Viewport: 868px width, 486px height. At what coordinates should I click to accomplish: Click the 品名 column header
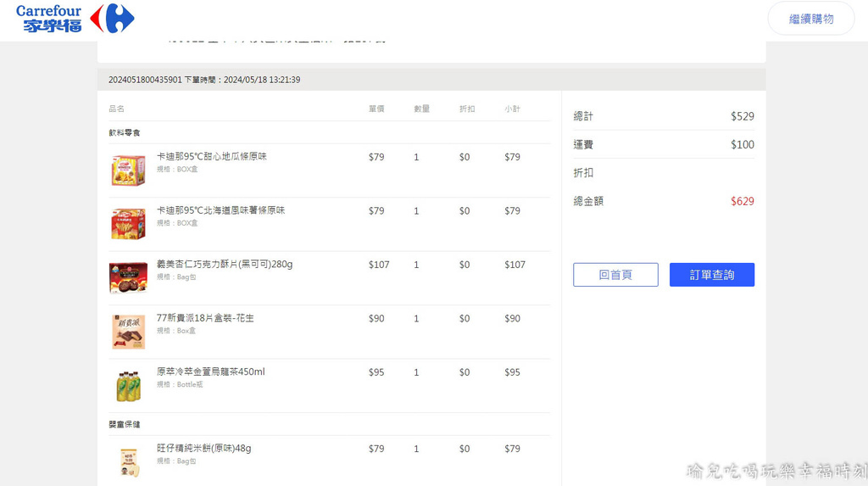[116, 109]
